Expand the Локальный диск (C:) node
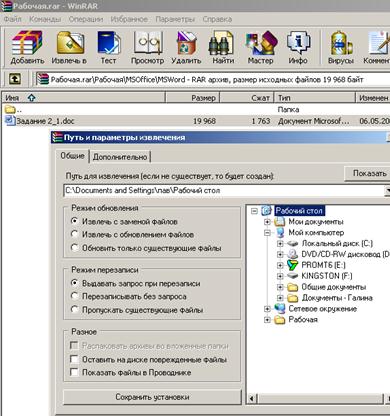Viewport: 390px width, 416px height. 280,244
